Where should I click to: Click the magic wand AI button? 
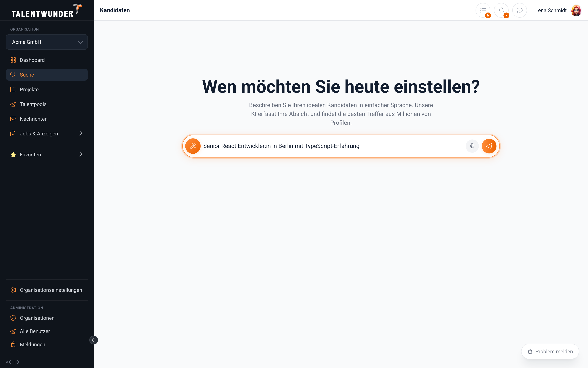(x=193, y=146)
